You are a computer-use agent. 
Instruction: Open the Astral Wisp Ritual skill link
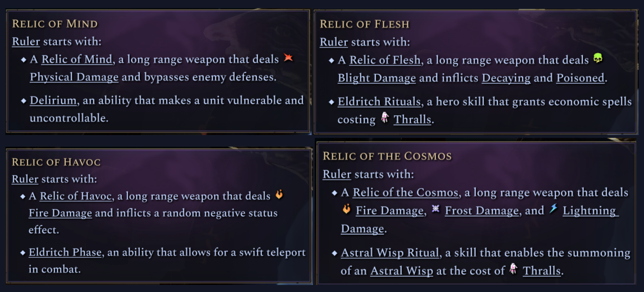390,252
